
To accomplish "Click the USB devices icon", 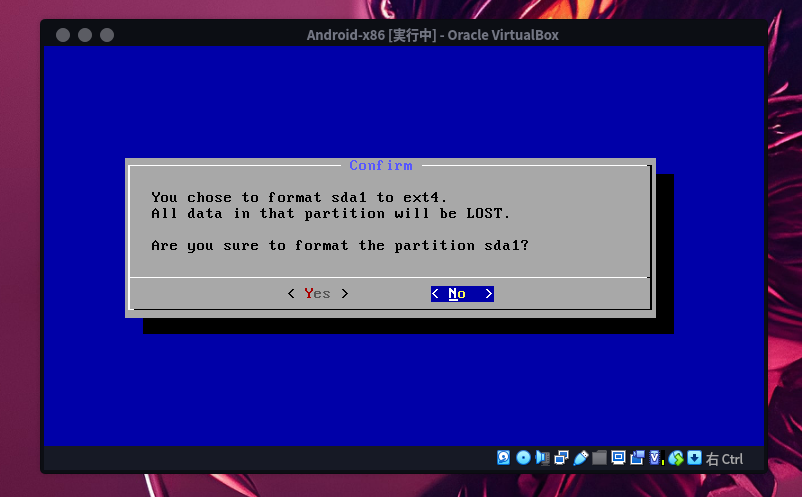I will coord(580,458).
